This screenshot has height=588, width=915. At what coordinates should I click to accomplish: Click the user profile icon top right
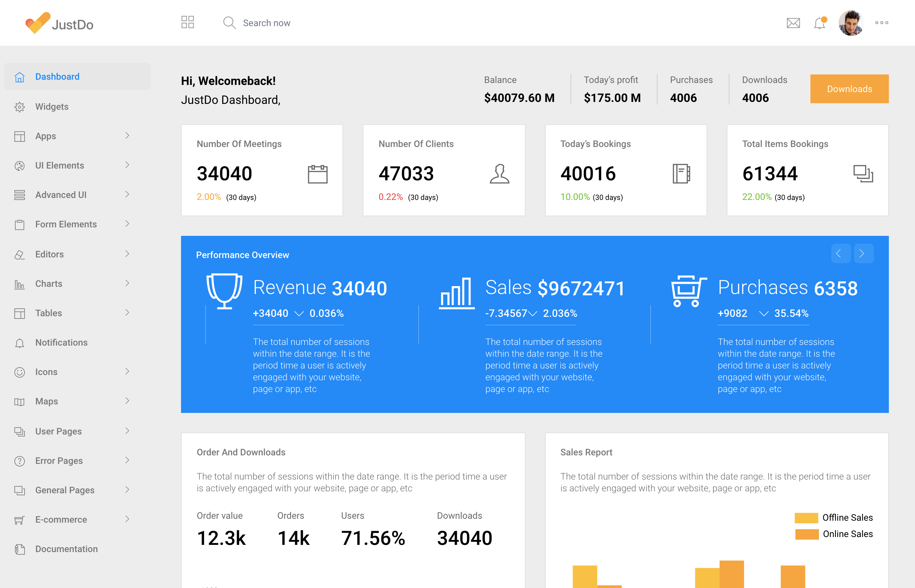pyautogui.click(x=852, y=23)
